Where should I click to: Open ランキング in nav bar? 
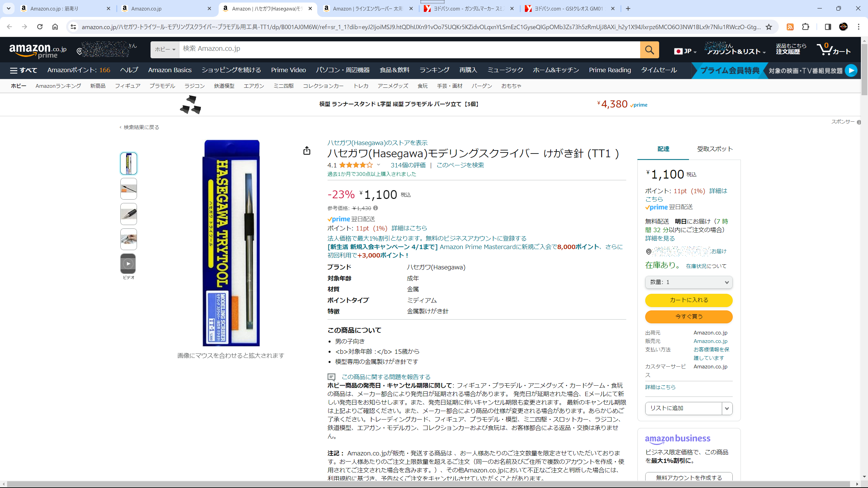point(434,70)
